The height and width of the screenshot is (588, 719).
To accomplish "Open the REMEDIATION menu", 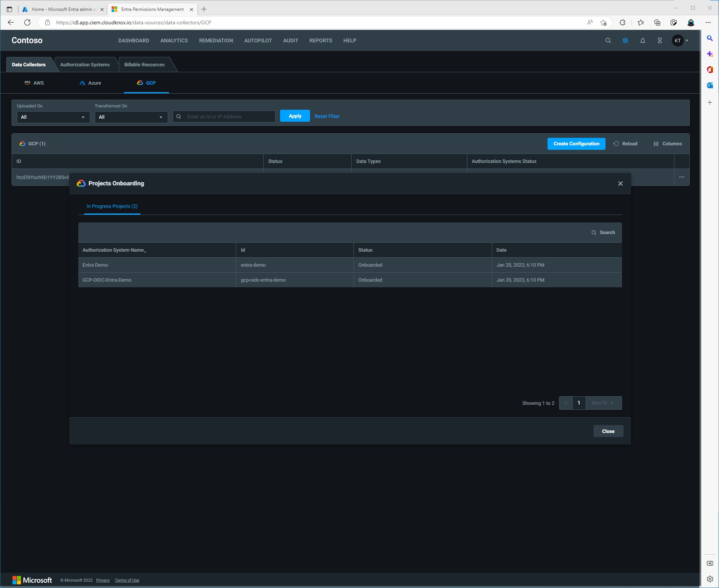I will point(216,40).
